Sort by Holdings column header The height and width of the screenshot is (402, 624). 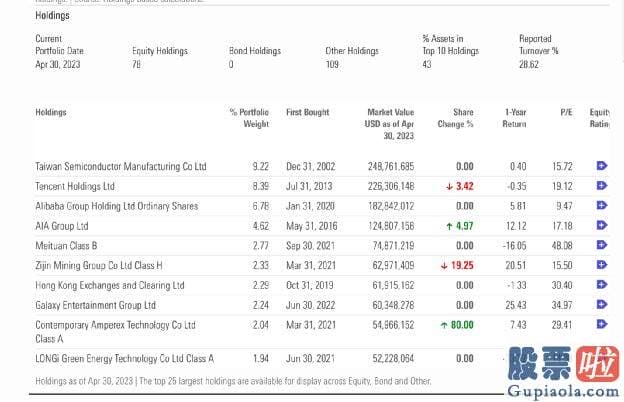pos(51,112)
